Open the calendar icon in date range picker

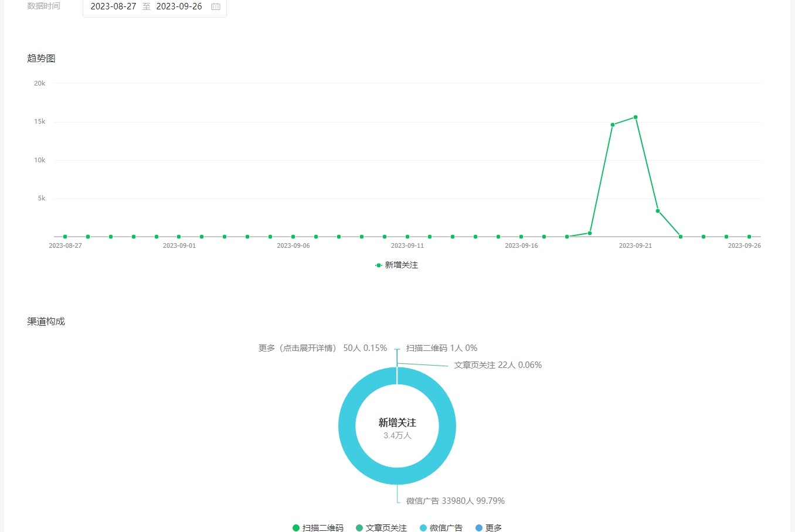[216, 6]
